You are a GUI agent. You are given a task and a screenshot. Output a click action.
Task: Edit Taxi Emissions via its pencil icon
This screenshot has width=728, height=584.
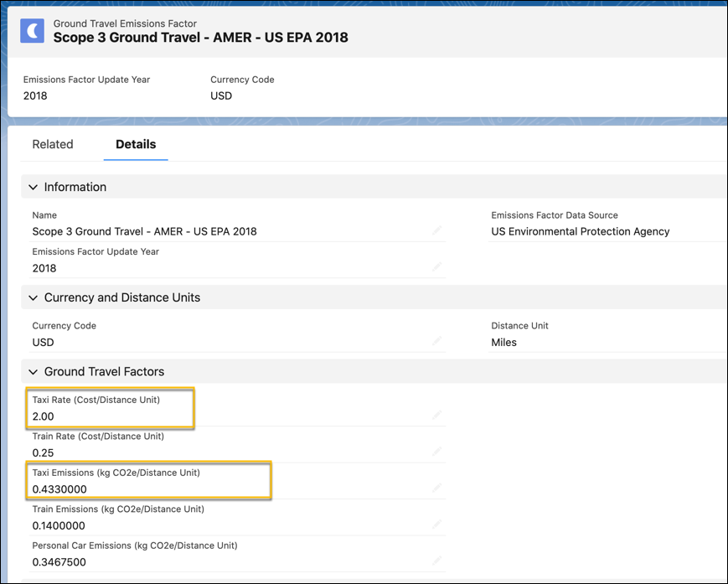click(x=437, y=488)
